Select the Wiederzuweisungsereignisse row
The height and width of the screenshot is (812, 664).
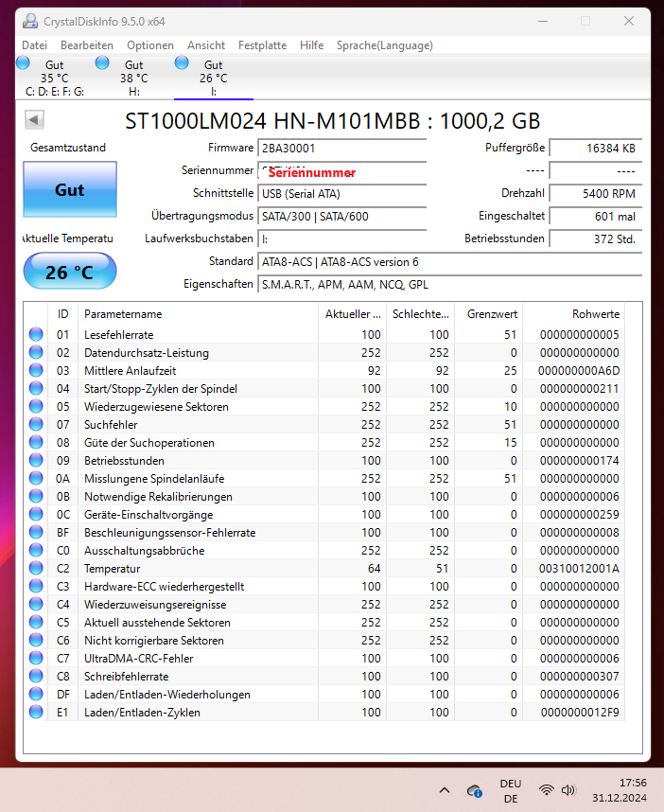324,605
